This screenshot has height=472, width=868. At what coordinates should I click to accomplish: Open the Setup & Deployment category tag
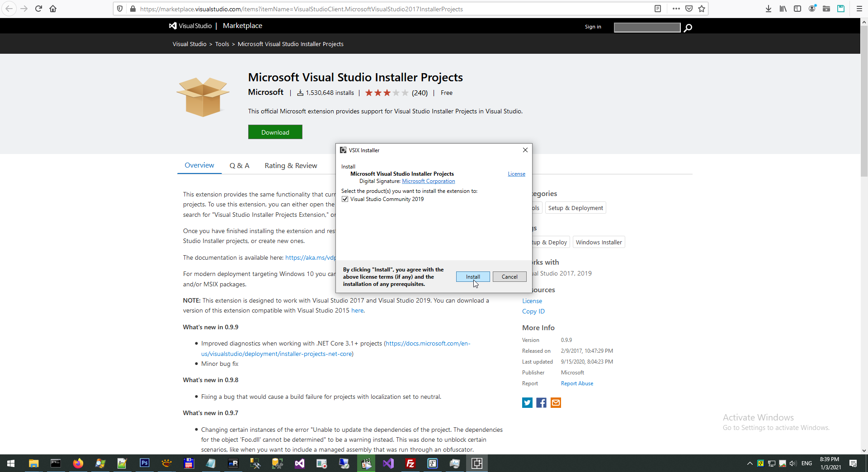(x=576, y=208)
